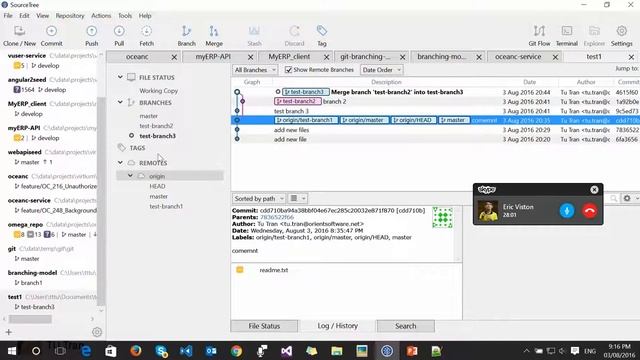Viewport: 640px width, 360px height.
Task: Switch to the oceanc-service tab
Action: pos(518,57)
